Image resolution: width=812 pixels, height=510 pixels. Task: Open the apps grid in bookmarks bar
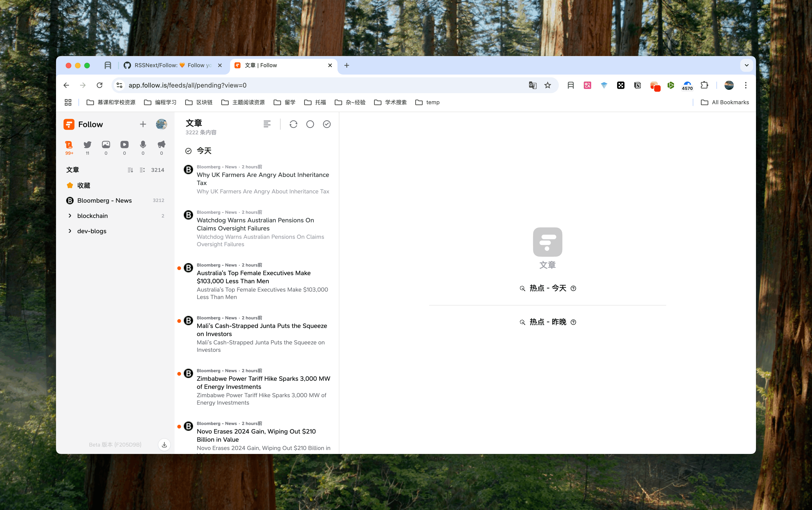(68, 102)
